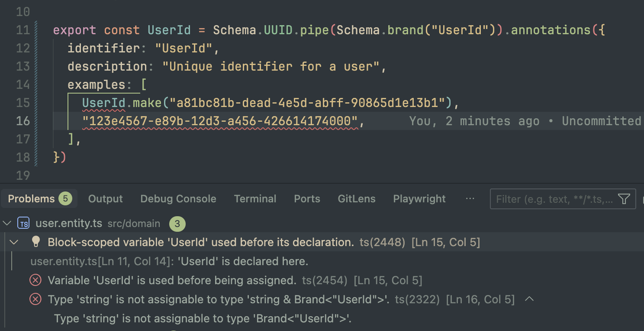Click error icon beside 'used before being assigned'
Image resolution: width=644 pixels, height=331 pixels.
tap(35, 280)
